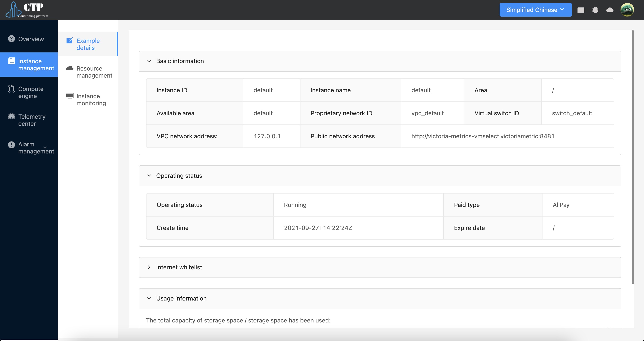Expand the Internet whitelist panel chevron

pos(149,267)
